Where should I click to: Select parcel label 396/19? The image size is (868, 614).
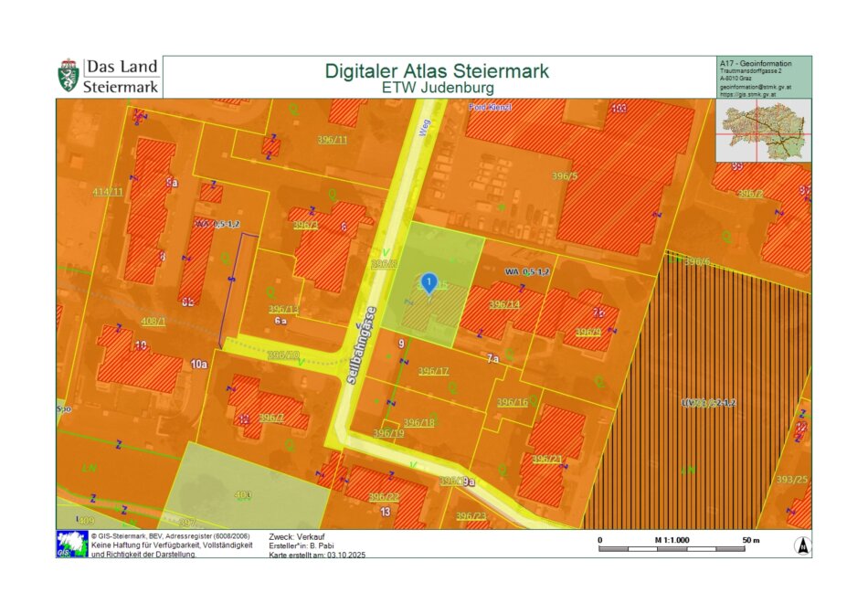point(388,433)
